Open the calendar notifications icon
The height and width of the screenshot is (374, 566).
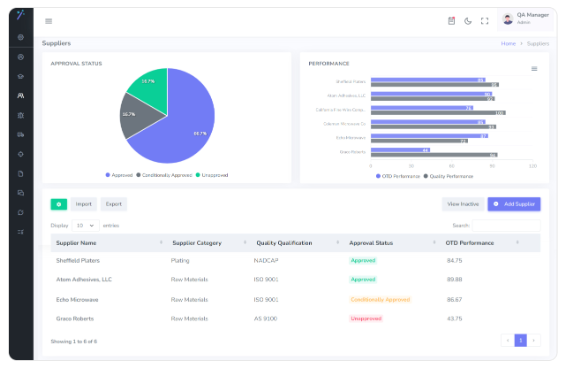(452, 21)
